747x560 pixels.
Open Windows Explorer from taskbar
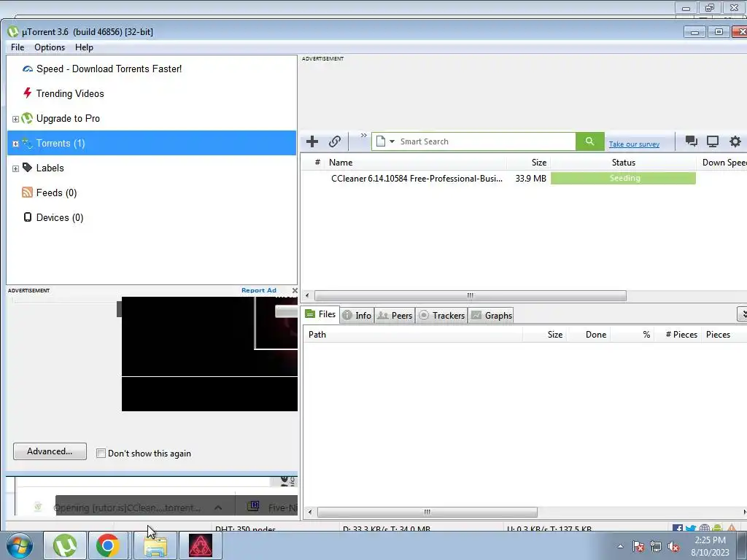click(x=155, y=545)
